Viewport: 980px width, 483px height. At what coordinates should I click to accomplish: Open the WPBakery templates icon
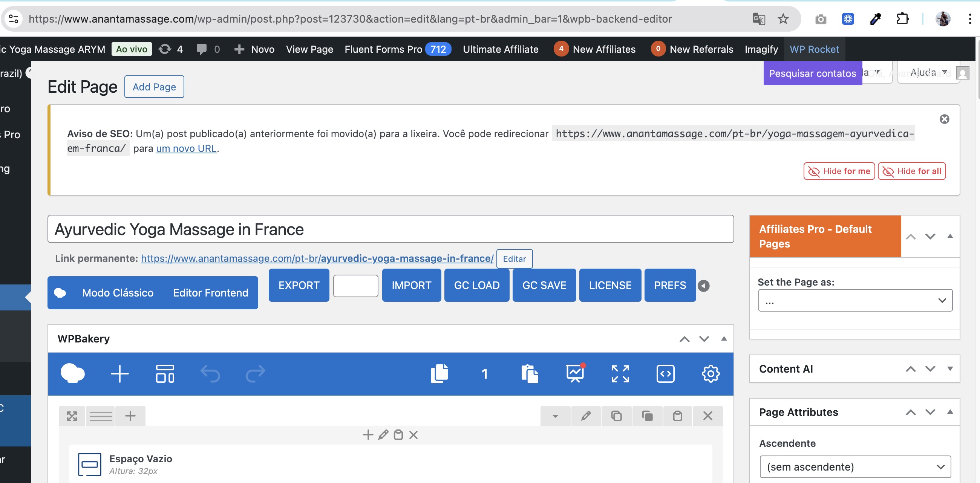coord(165,373)
